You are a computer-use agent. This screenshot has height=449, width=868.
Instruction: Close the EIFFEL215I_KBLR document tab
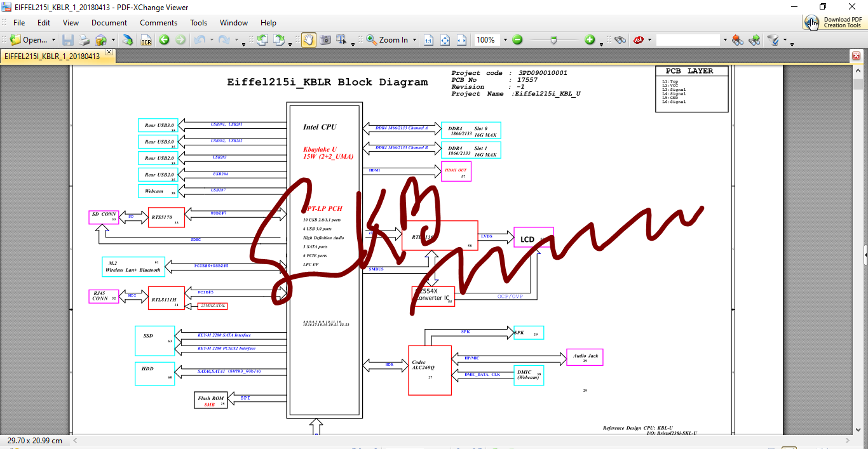(109, 52)
